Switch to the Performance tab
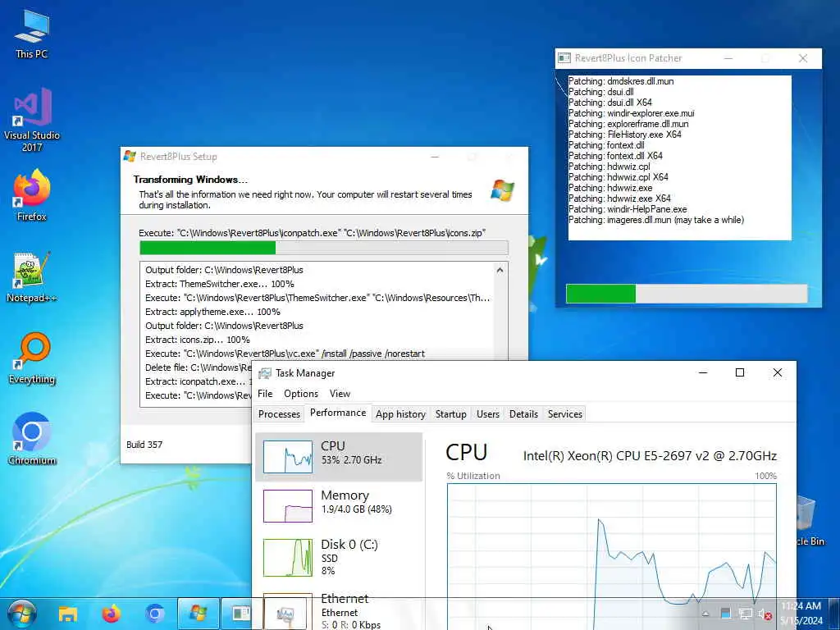The width and height of the screenshot is (840, 630). click(338, 413)
